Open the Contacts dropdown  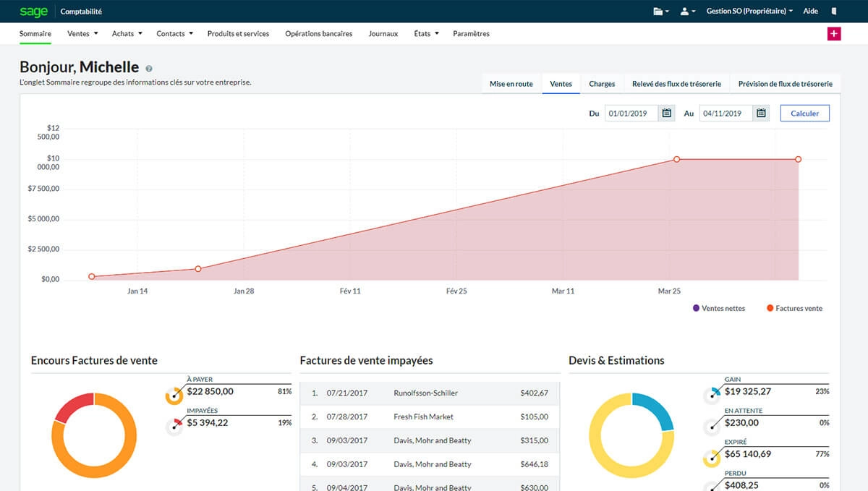(174, 33)
